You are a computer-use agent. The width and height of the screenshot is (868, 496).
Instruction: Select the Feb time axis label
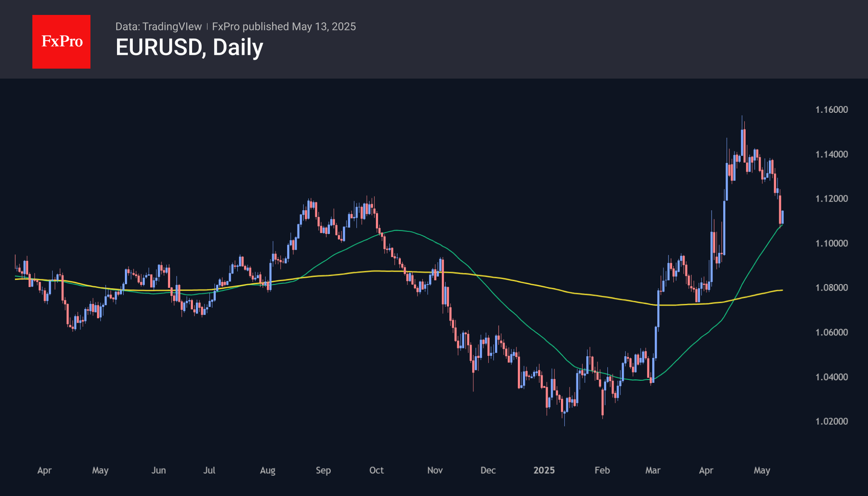point(602,470)
